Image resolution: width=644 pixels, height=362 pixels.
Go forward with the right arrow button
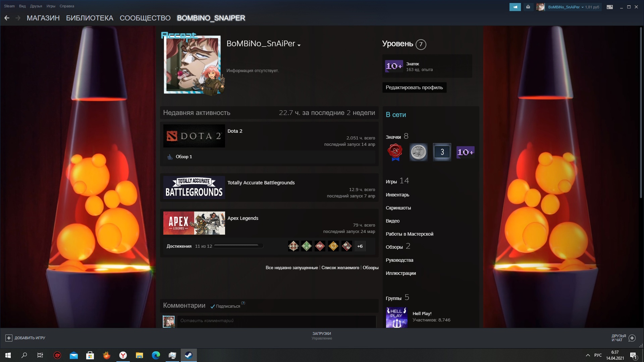coord(18,18)
